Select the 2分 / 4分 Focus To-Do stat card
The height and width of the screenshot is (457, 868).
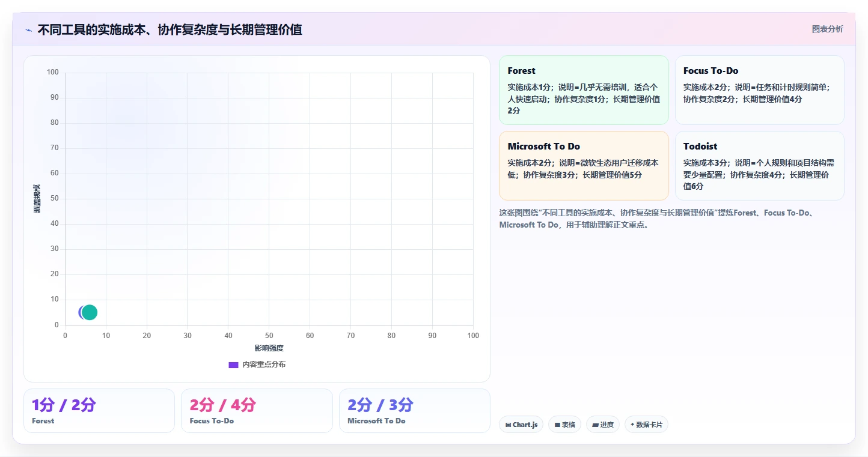tap(257, 411)
